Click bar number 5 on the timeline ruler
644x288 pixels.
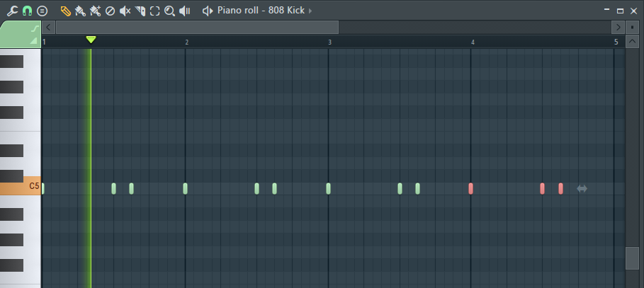(616, 42)
